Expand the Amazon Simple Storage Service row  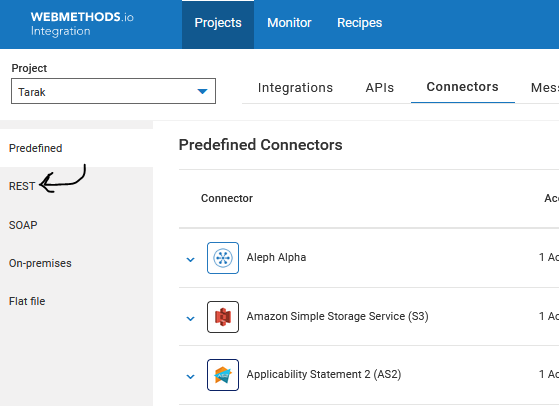click(191, 318)
